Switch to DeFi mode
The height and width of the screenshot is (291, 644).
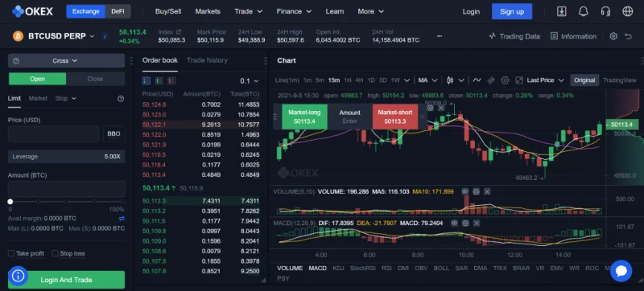118,11
